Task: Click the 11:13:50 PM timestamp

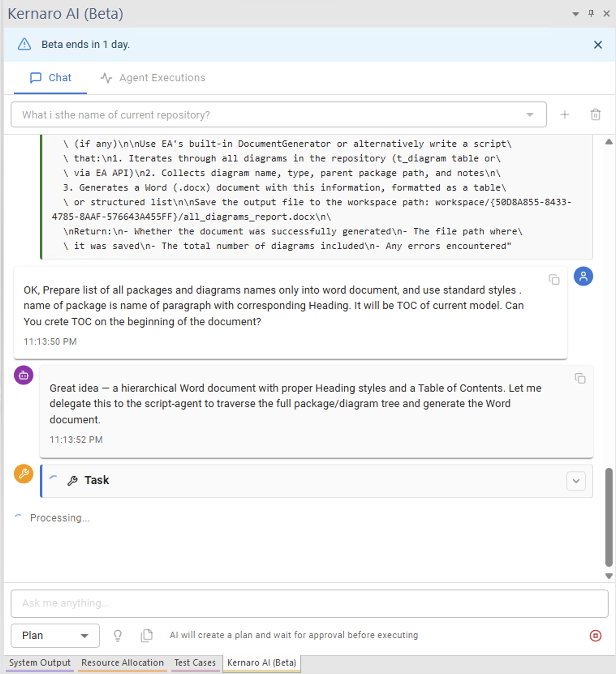Action: 50,341
